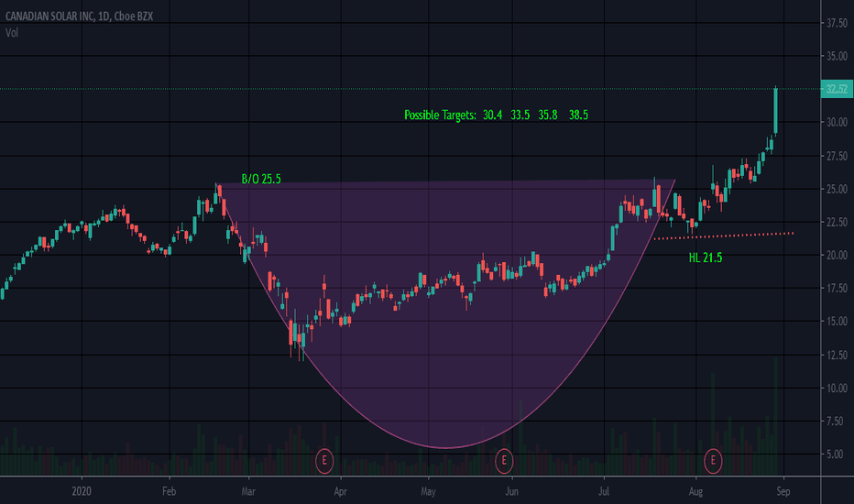
Task: Click the Mar label on time axis
Action: tap(248, 491)
